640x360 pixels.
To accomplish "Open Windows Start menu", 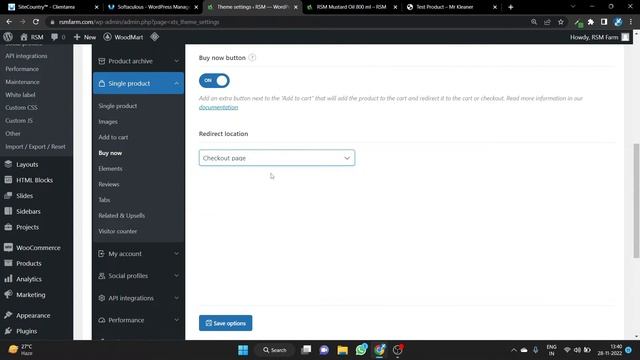I will pos(243,350).
